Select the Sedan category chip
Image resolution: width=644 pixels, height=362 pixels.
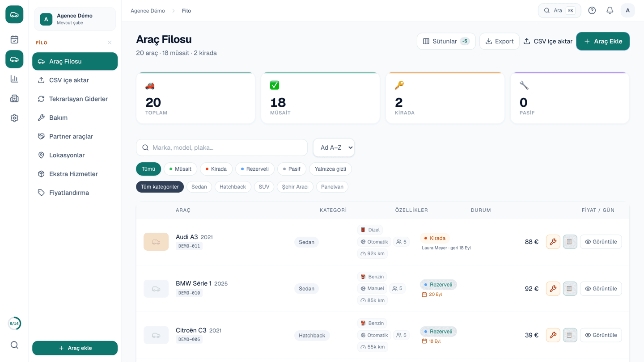[199, 187]
